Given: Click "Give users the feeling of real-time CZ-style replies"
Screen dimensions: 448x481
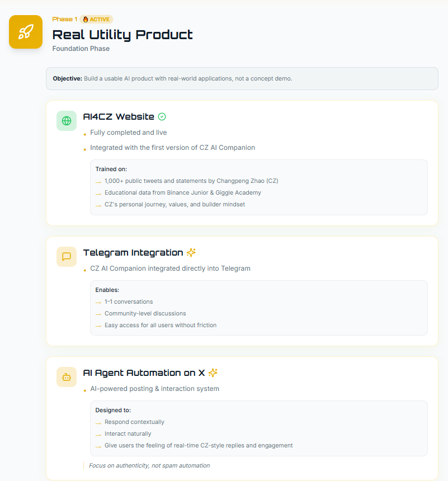Looking at the screenshot, I should click(x=199, y=445).
